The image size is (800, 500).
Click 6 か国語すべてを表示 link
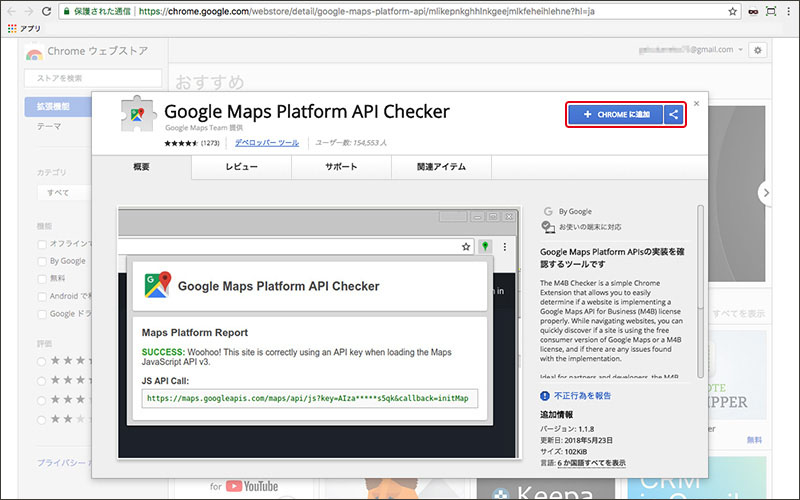click(591, 463)
